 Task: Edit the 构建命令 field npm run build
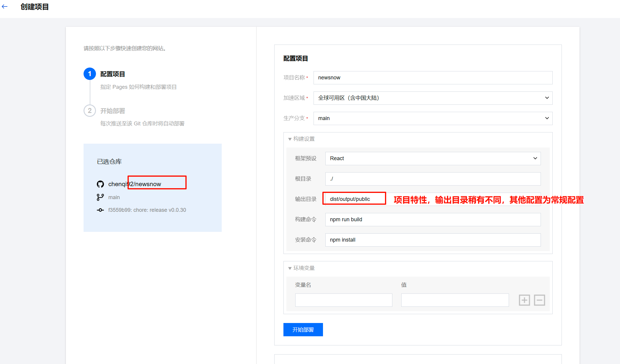(433, 219)
